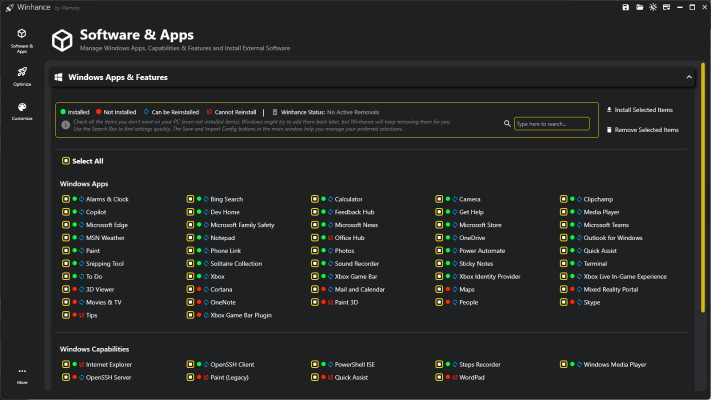This screenshot has height=400, width=711.
Task: Click the Winhance Status clipboard icon
Action: 275,112
